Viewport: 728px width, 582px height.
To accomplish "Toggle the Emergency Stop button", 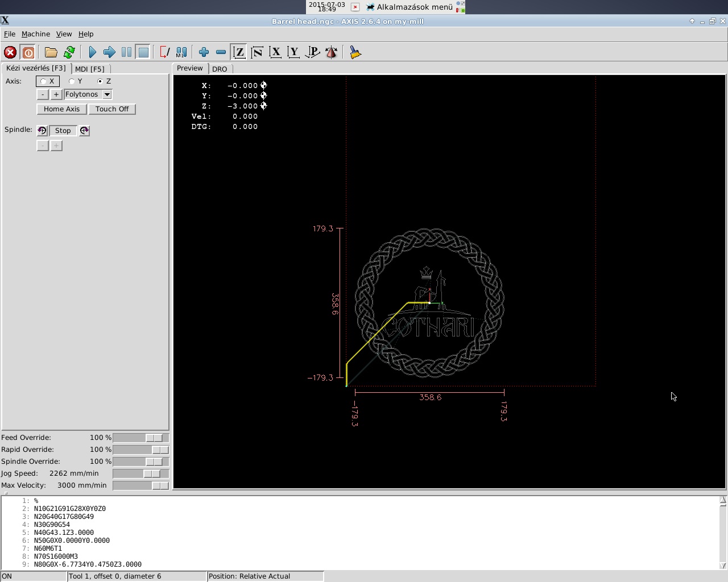I will (x=10, y=52).
